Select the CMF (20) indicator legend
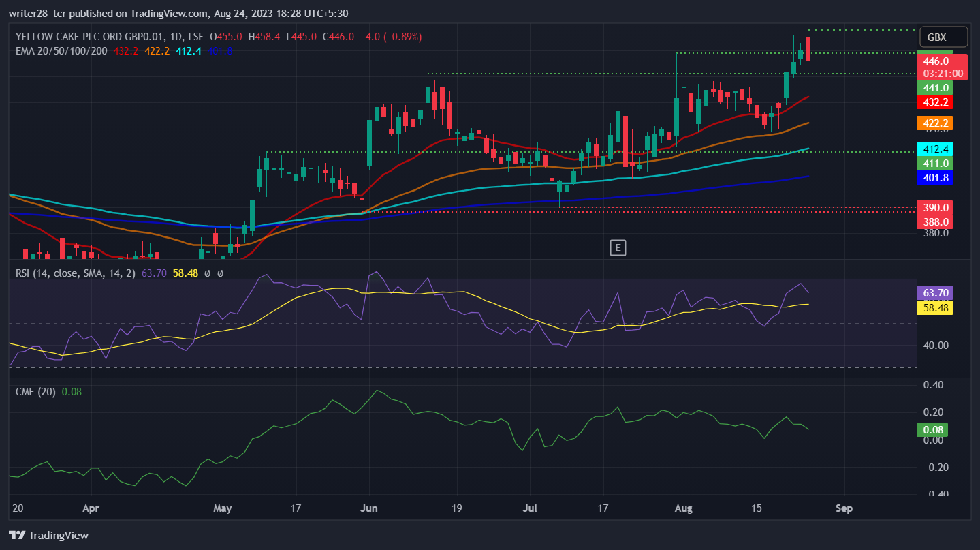This screenshot has width=980, height=550. 36,391
